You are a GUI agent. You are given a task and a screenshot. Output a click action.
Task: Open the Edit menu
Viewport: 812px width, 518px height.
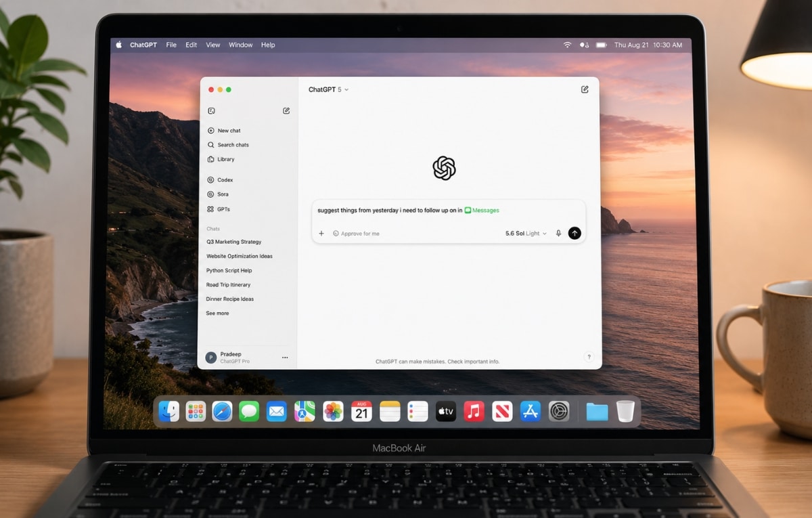191,45
